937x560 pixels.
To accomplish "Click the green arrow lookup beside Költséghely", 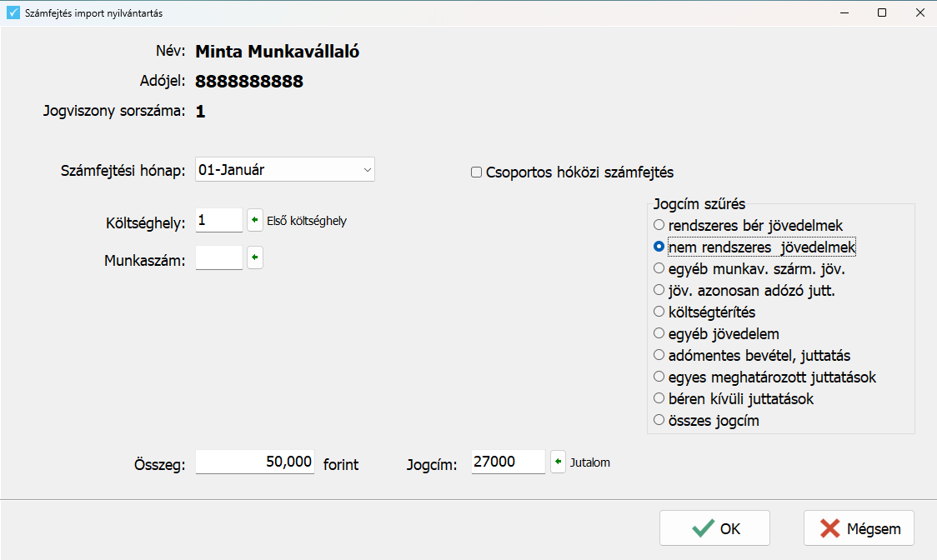I will point(255,220).
